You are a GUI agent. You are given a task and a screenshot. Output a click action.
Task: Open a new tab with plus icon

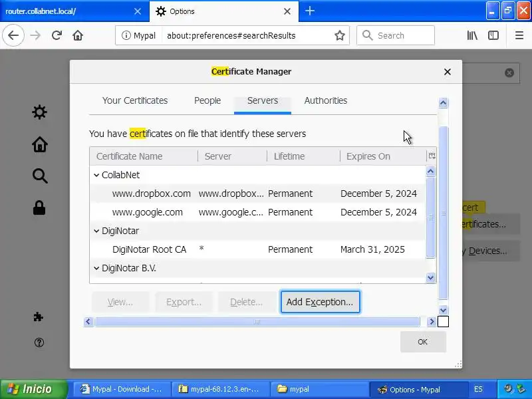(x=310, y=11)
